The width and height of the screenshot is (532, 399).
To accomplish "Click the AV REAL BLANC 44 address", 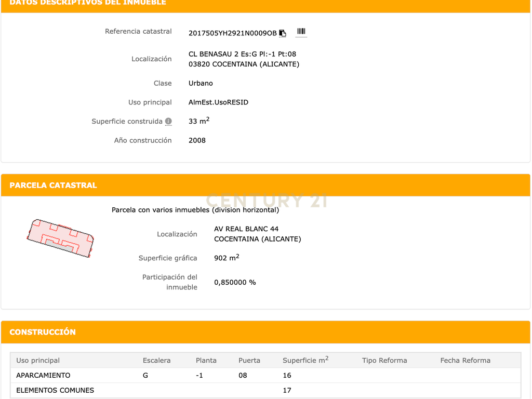I will point(246,229).
